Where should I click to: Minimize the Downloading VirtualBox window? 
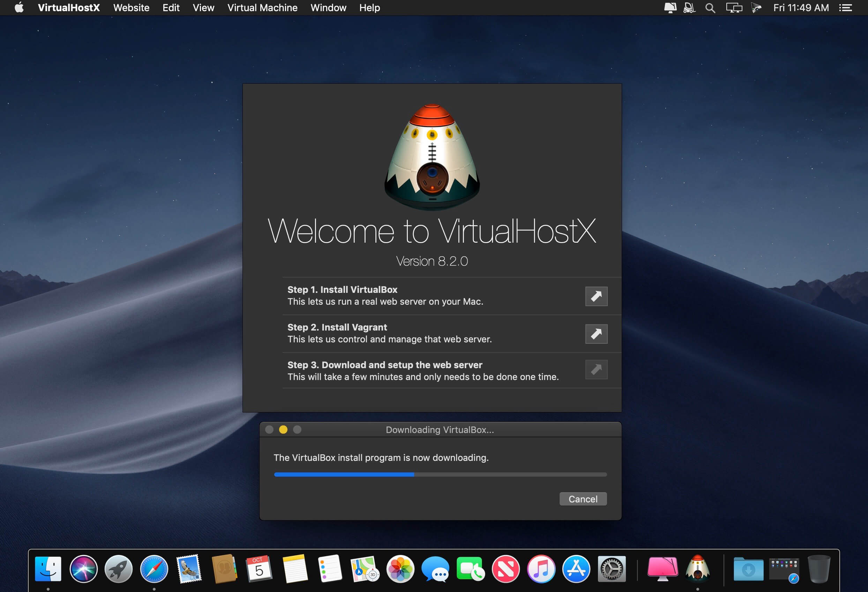[x=283, y=430]
